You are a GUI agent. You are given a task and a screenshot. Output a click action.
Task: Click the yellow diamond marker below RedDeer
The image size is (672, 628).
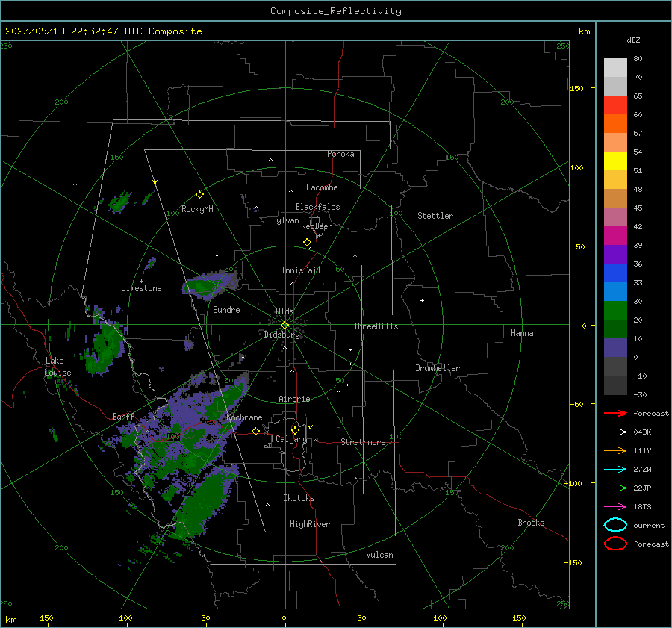click(308, 243)
